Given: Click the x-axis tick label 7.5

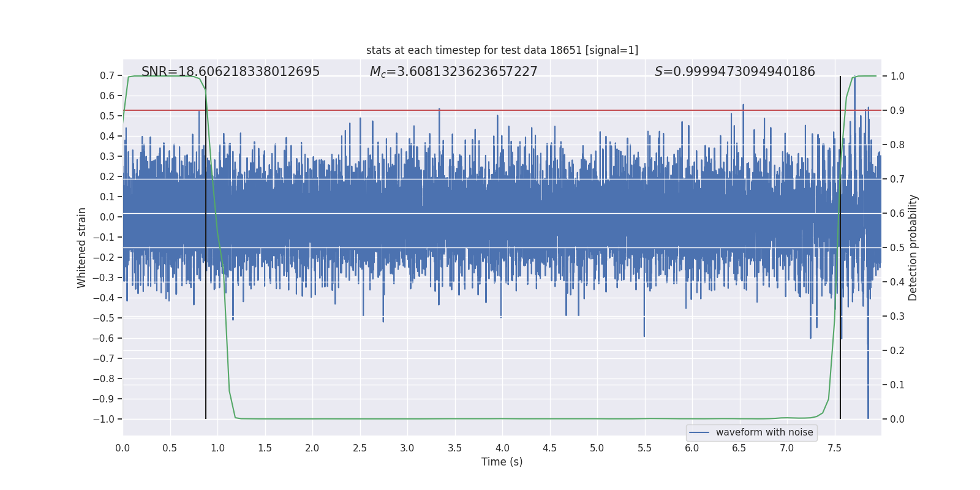Looking at the screenshot, I should point(834,448).
